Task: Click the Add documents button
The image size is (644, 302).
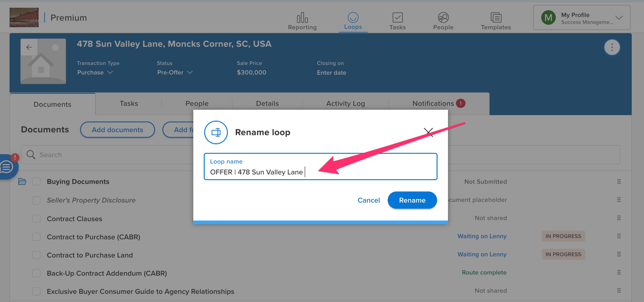Action: click(117, 130)
